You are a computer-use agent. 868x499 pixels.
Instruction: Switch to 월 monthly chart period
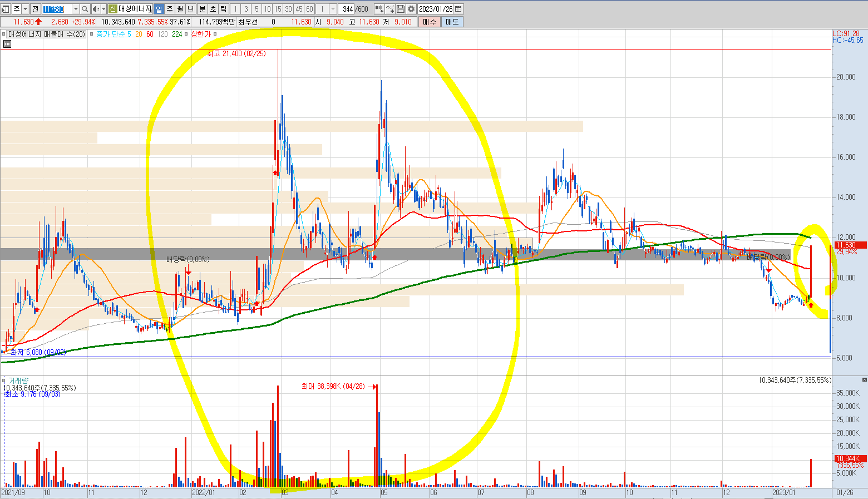(180, 9)
